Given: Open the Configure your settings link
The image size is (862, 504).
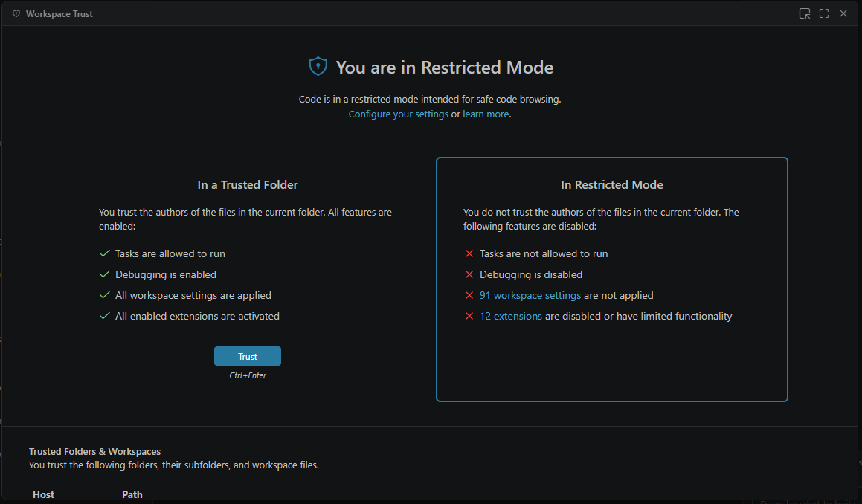Looking at the screenshot, I should click(x=399, y=114).
